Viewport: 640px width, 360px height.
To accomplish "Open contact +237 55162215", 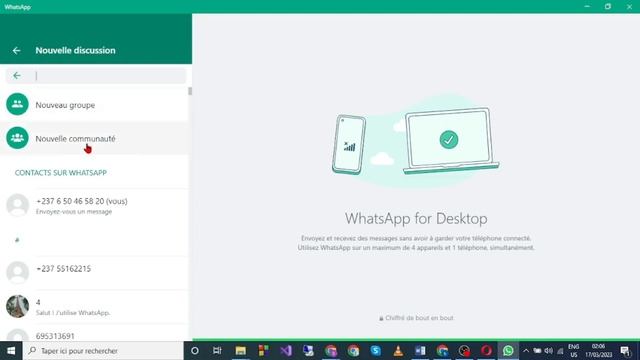I will 94,273.
